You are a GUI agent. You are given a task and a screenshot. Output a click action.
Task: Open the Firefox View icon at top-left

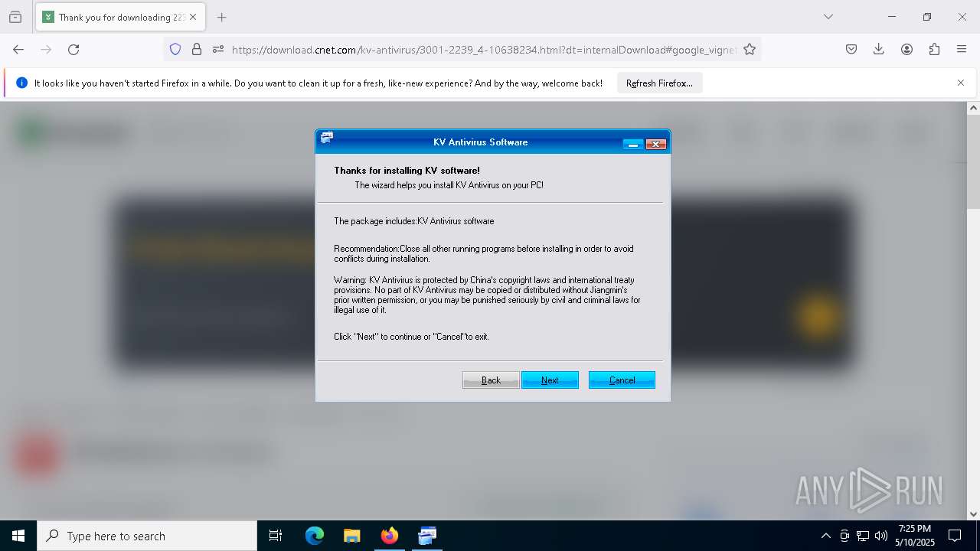[x=15, y=17]
